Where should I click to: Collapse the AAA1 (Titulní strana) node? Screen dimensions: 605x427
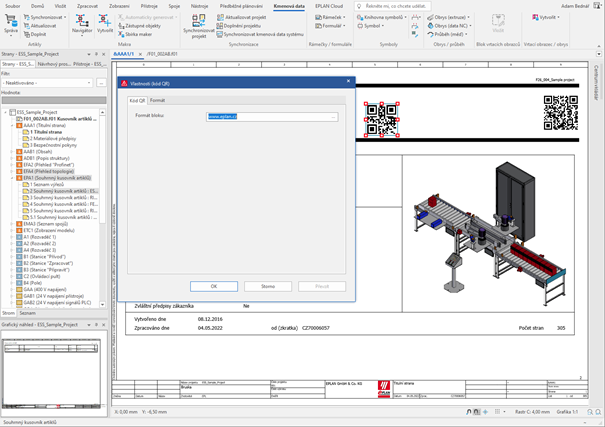[11, 127]
